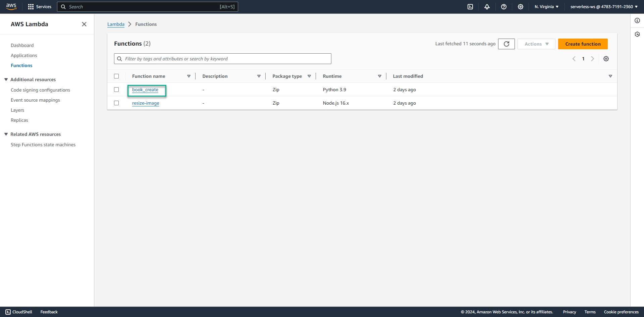644x317 pixels.
Task: Sort by Package type arrow
Action: point(309,76)
